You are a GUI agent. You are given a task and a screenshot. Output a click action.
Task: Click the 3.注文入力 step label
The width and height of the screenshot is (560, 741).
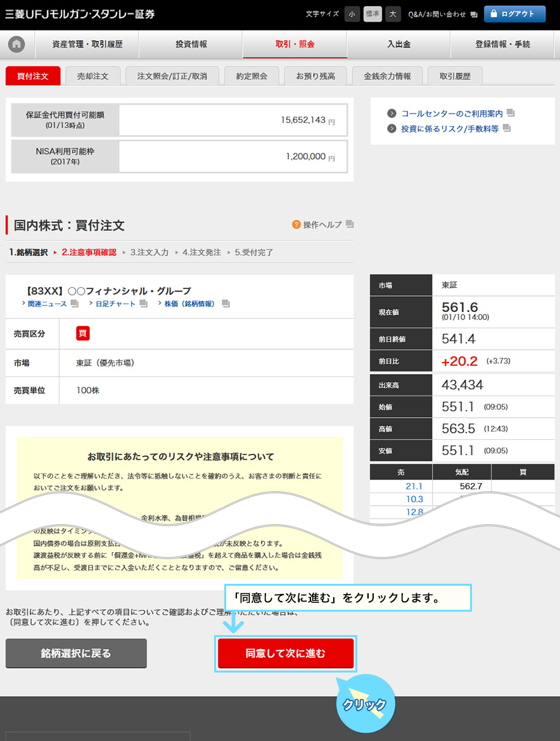pos(150,252)
